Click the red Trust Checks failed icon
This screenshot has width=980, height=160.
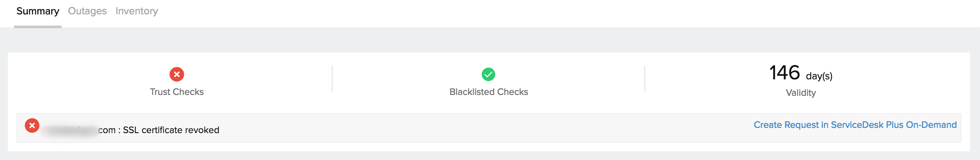click(177, 74)
